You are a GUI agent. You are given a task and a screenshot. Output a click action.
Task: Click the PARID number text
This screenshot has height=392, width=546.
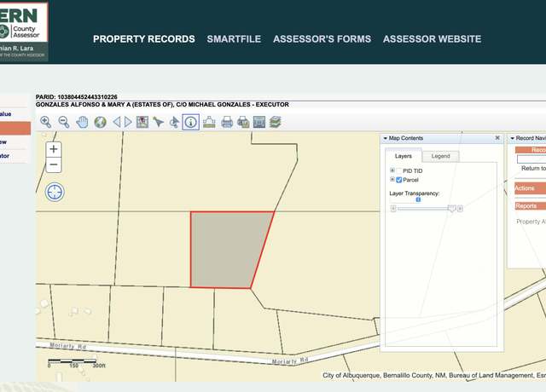pyautogui.click(x=77, y=96)
